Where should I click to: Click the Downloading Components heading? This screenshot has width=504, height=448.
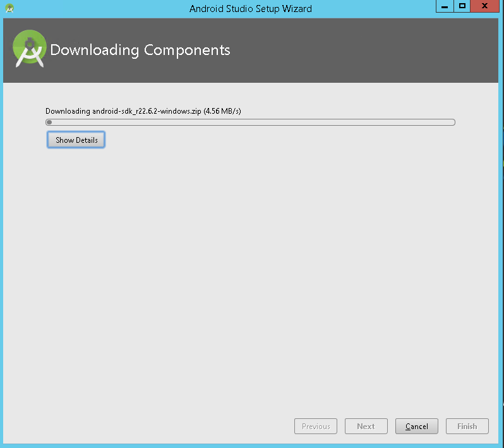(x=140, y=50)
